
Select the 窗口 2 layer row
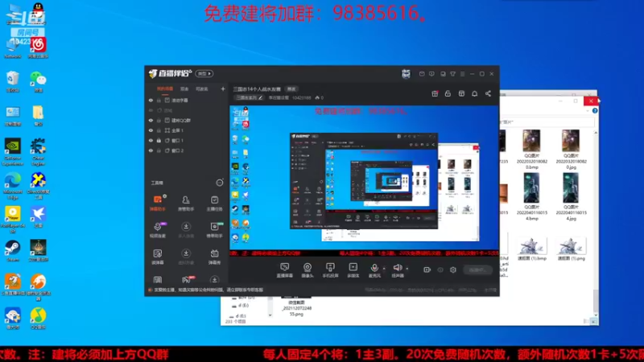tap(186, 150)
